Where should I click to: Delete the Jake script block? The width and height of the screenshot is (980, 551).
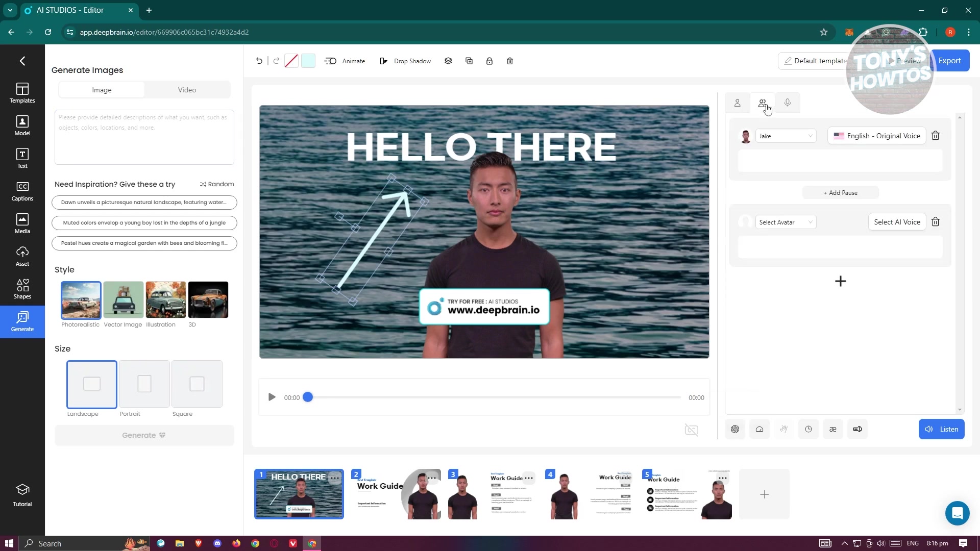(936, 136)
